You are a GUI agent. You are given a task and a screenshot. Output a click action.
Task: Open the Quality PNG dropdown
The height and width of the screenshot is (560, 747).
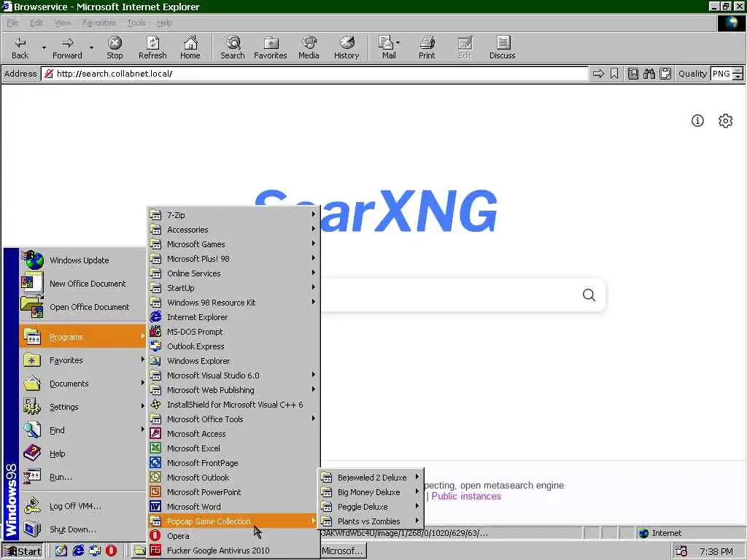738,74
